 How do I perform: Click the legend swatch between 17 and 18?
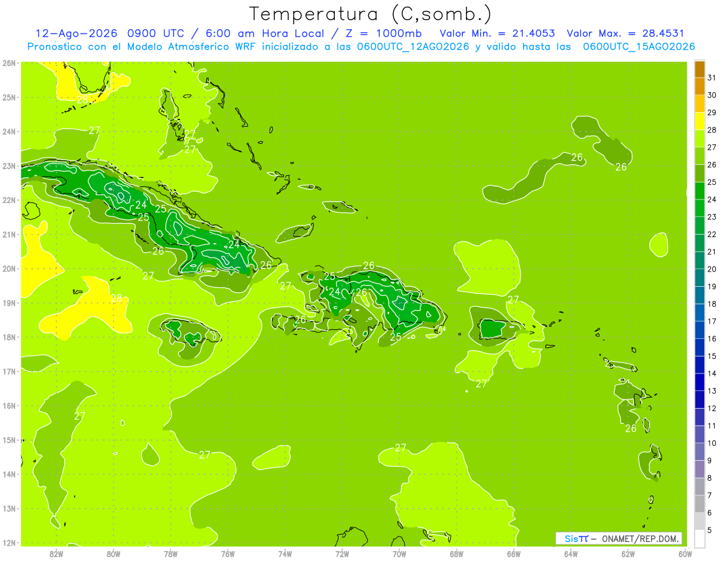coord(699,313)
